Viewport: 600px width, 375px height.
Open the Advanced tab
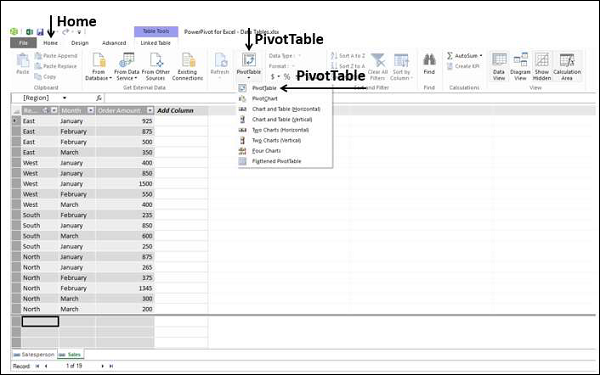pos(114,43)
